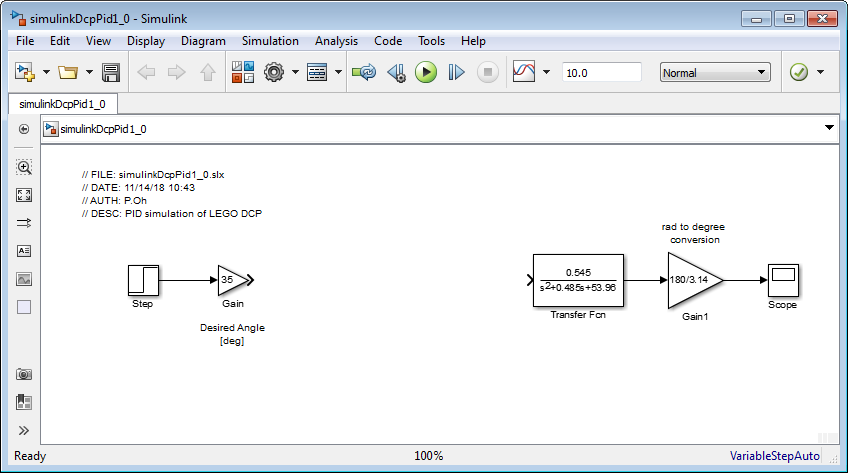Expand the Data Inspector dropdown arrow
Image resolution: width=848 pixels, height=473 pixels.
tap(546, 72)
